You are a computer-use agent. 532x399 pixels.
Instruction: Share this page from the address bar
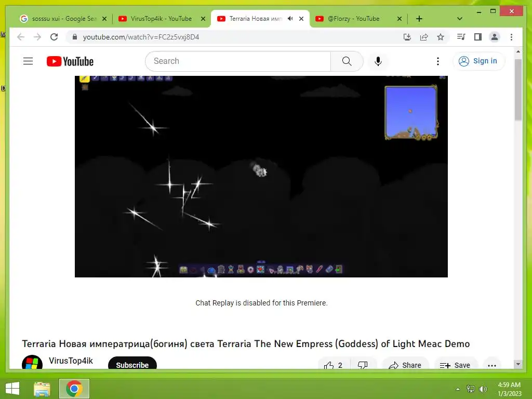424,37
